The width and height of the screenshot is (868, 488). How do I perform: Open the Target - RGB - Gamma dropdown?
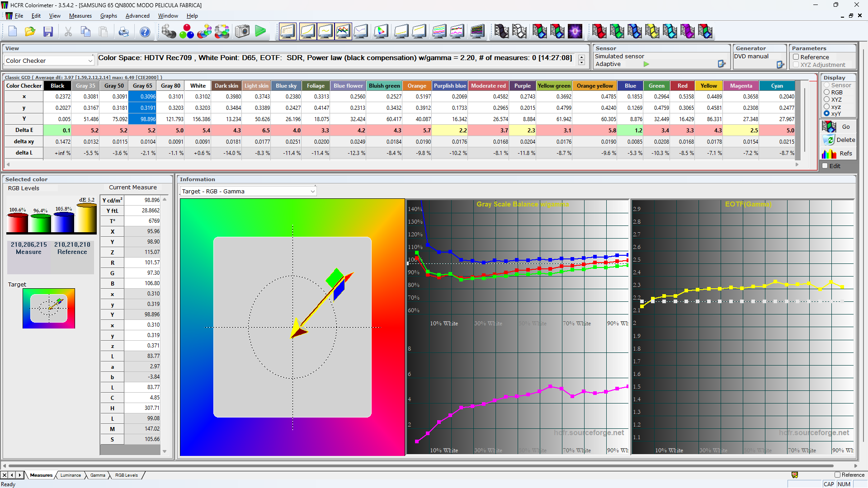pyautogui.click(x=312, y=191)
